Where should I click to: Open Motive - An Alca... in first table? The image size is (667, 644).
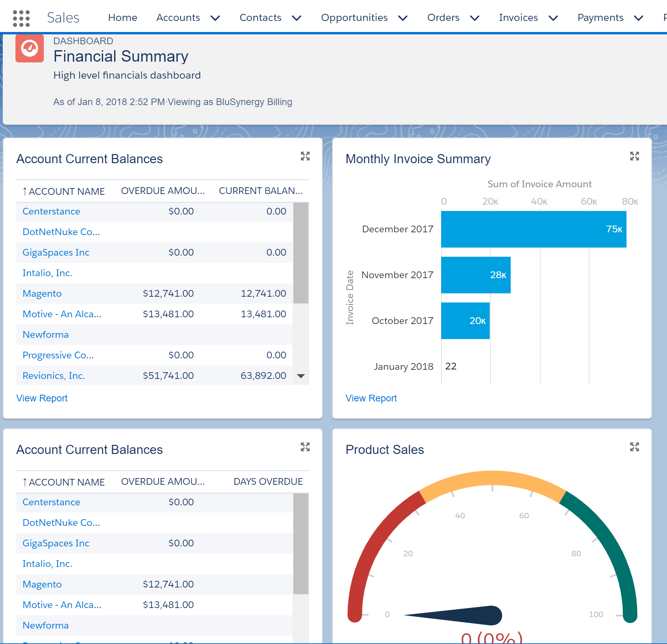click(x=62, y=314)
